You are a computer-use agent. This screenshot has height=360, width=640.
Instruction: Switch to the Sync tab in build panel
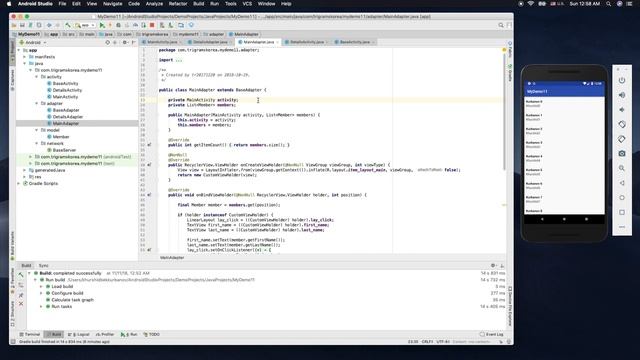44,266
